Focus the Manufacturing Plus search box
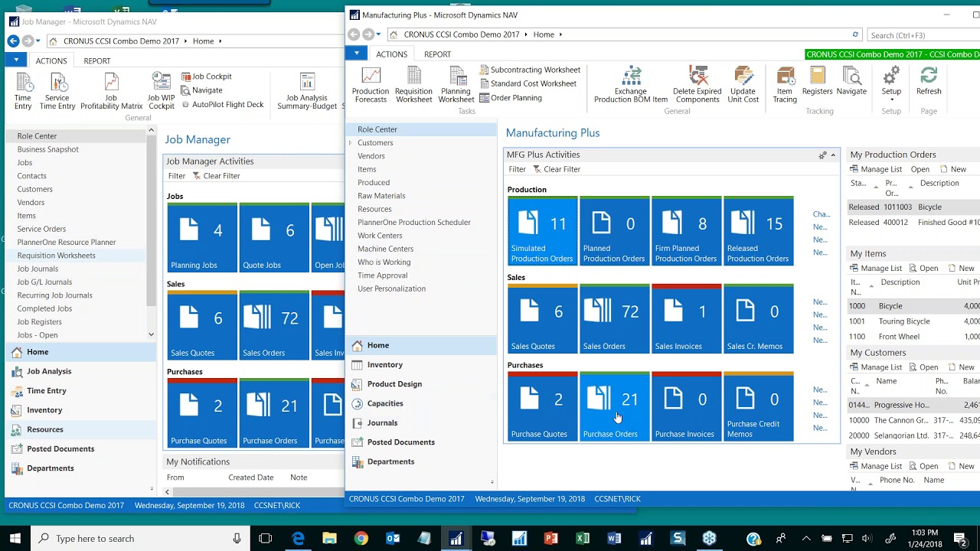 click(x=923, y=34)
